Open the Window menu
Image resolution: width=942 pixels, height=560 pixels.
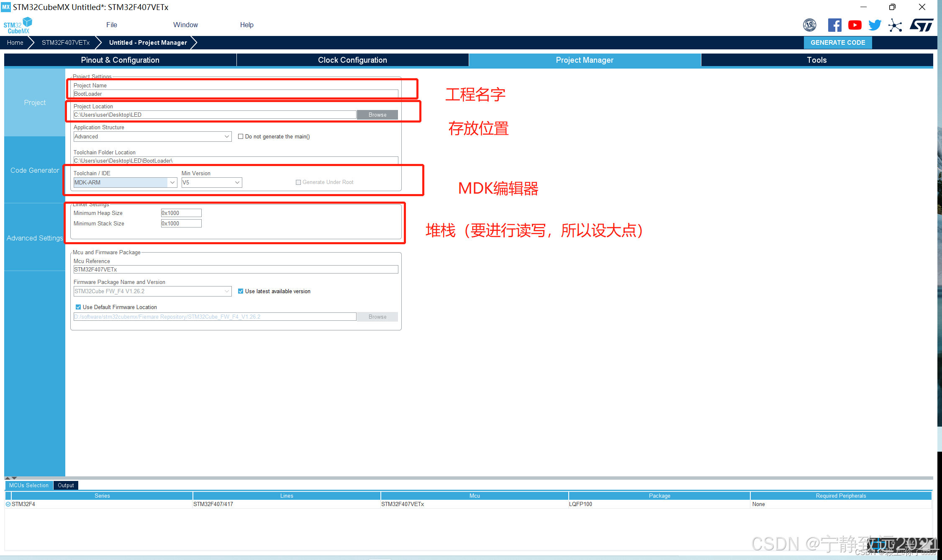(x=185, y=25)
